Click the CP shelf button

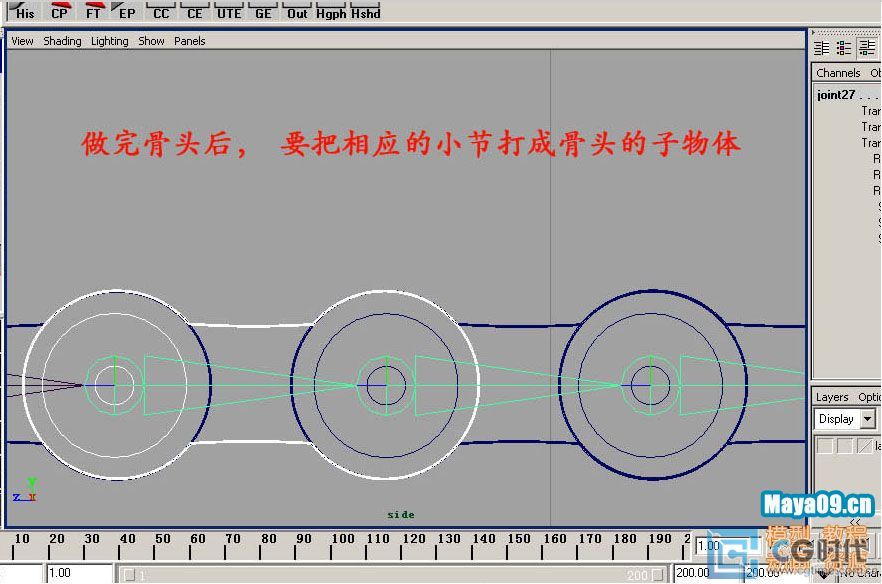[58, 11]
